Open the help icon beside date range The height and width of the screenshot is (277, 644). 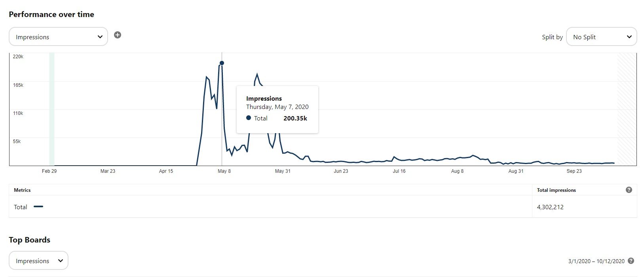631,261
